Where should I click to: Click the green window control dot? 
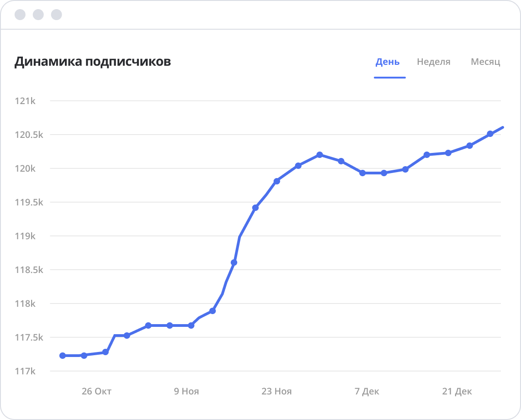point(56,14)
